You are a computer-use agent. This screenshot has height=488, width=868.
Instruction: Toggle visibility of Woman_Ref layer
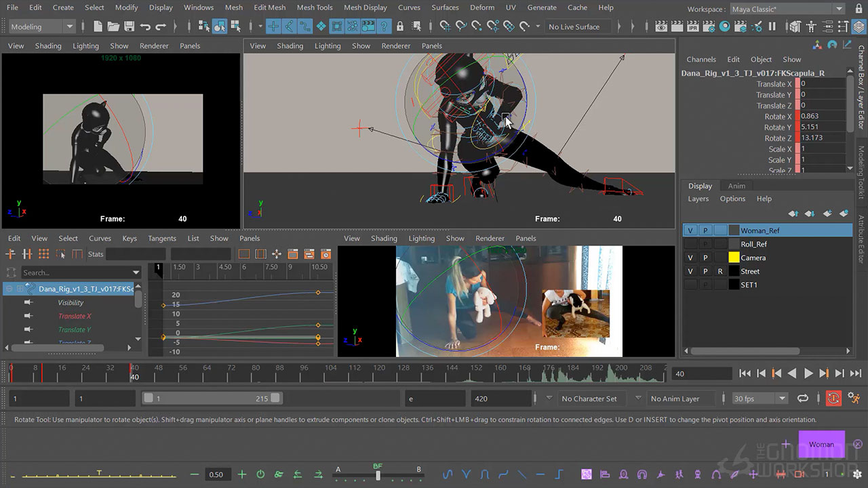click(x=690, y=230)
